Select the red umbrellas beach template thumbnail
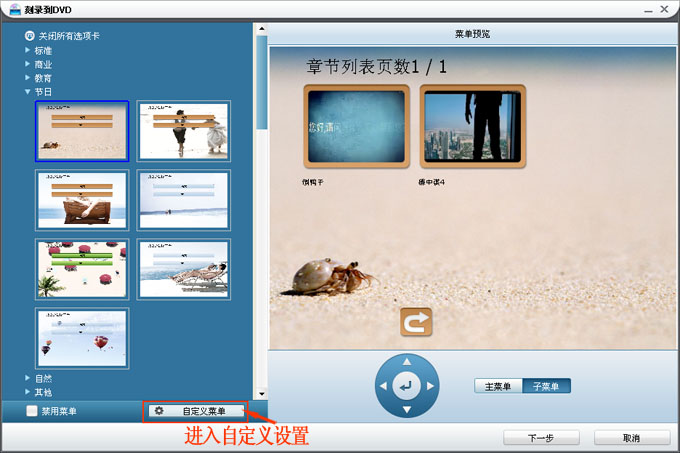The height and width of the screenshot is (453, 680). point(82,269)
